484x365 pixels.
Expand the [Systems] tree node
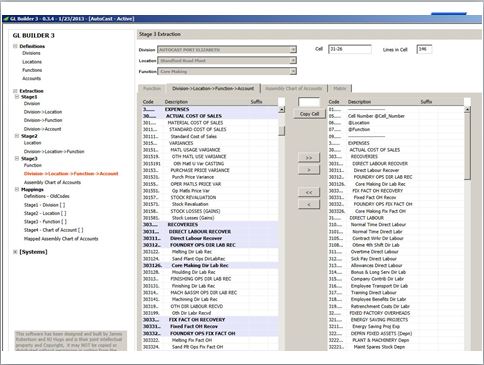pyautogui.click(x=15, y=252)
